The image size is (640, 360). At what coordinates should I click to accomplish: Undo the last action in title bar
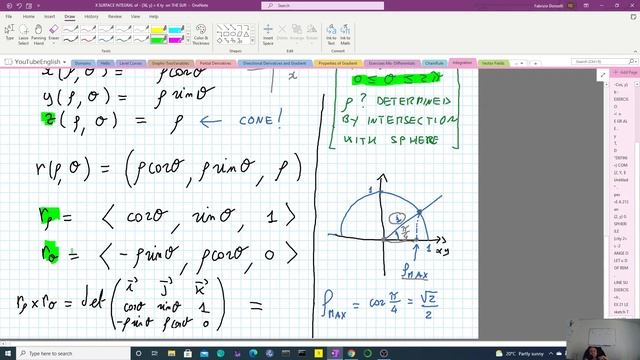click(19, 6)
